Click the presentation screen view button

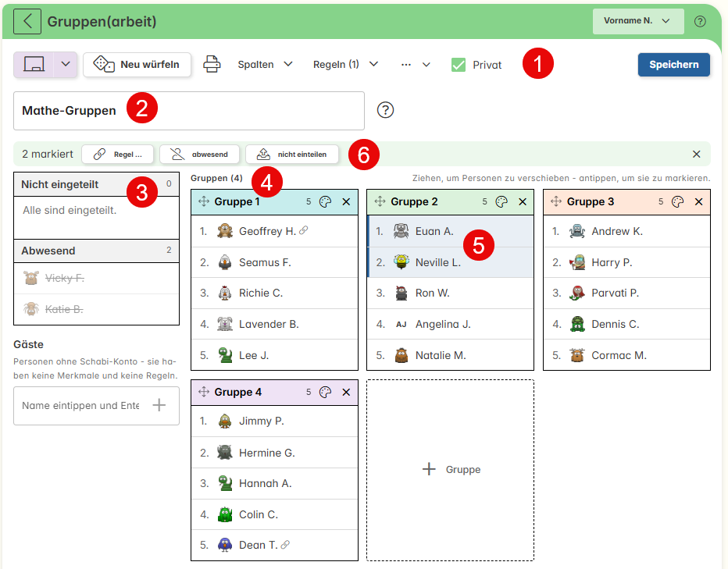coord(34,65)
